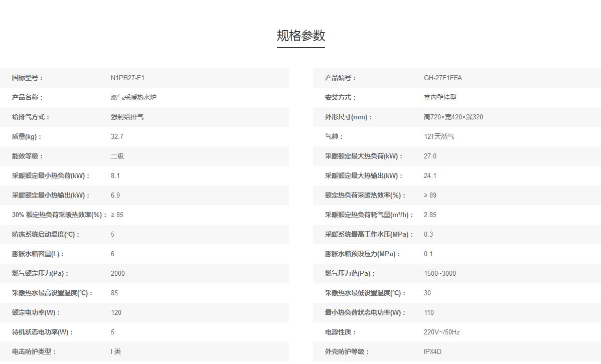Select rated power value 120
The height and width of the screenshot is (364, 601).
[x=116, y=312]
